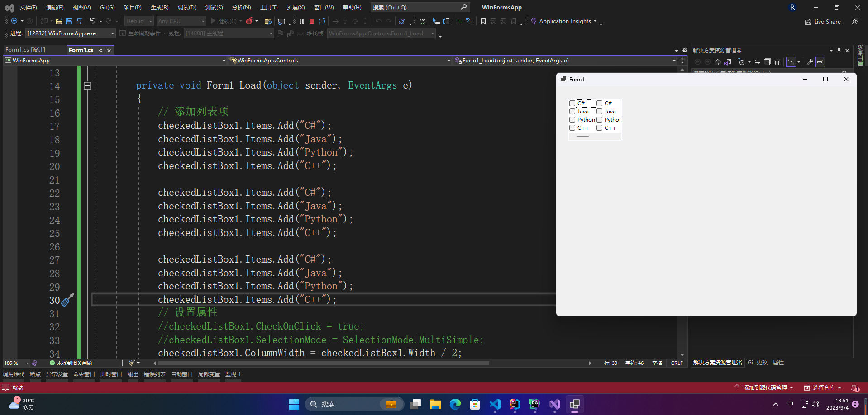Click the 继续(C) continue button

tap(224, 21)
